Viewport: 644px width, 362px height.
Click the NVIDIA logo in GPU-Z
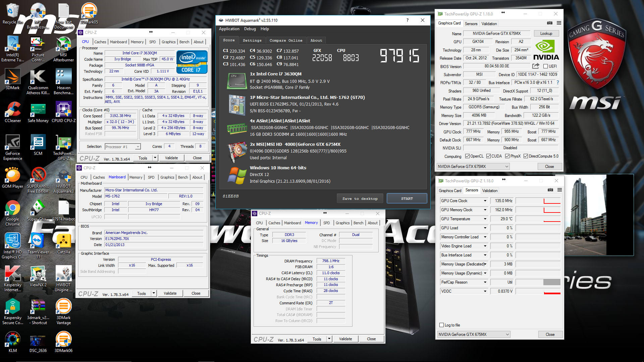point(546,50)
